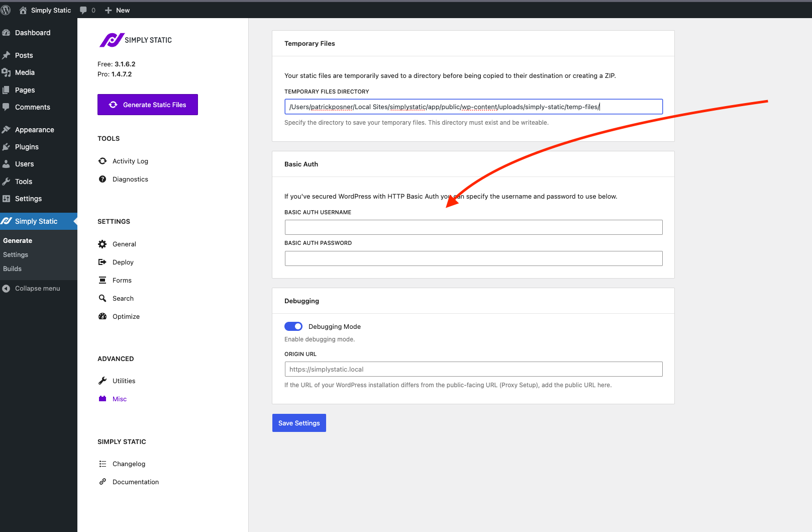Click the Activity Log refresh icon
Image resolution: width=812 pixels, height=532 pixels.
[103, 161]
